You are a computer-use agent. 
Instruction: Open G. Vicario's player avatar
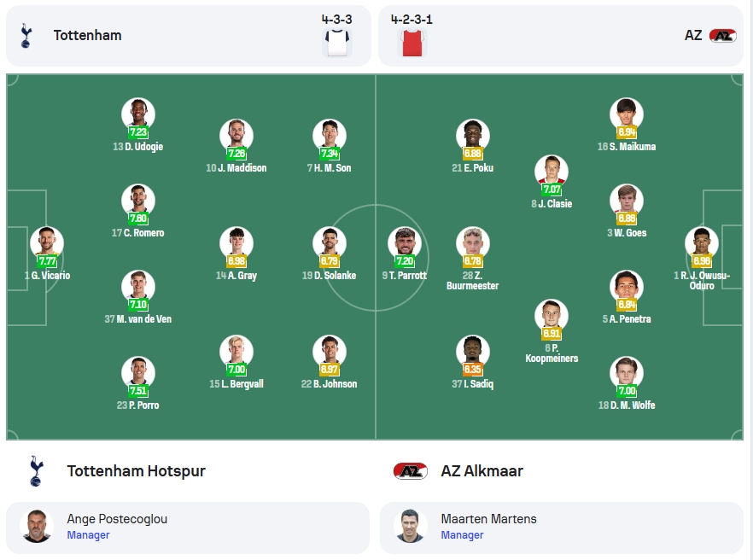point(47,243)
